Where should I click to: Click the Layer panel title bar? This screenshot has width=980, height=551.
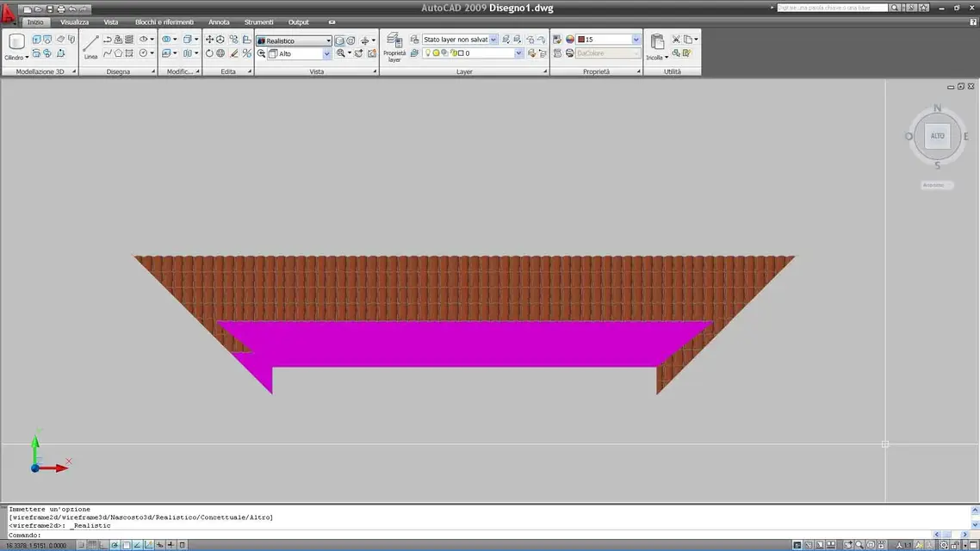coord(464,71)
